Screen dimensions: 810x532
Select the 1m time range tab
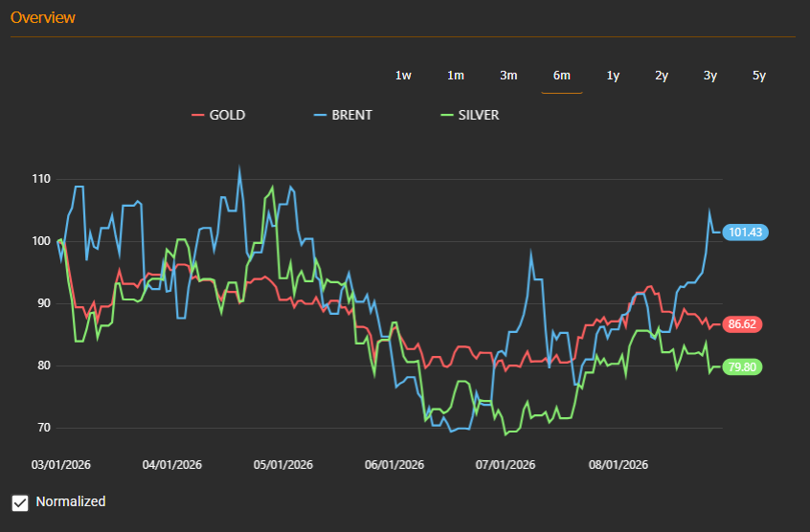pyautogui.click(x=456, y=76)
